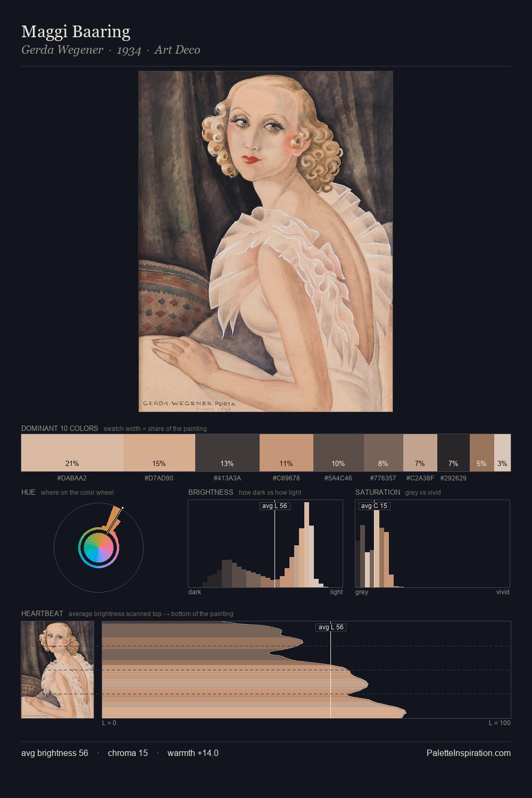Viewport: 532px width, 798px height.
Task: Select the #5A4C46 10% swatch
Action: [x=338, y=453]
